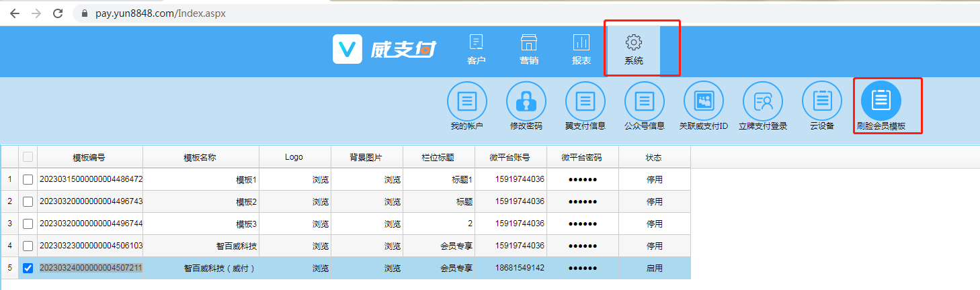Open 立牌支付登录 icon

(x=762, y=101)
